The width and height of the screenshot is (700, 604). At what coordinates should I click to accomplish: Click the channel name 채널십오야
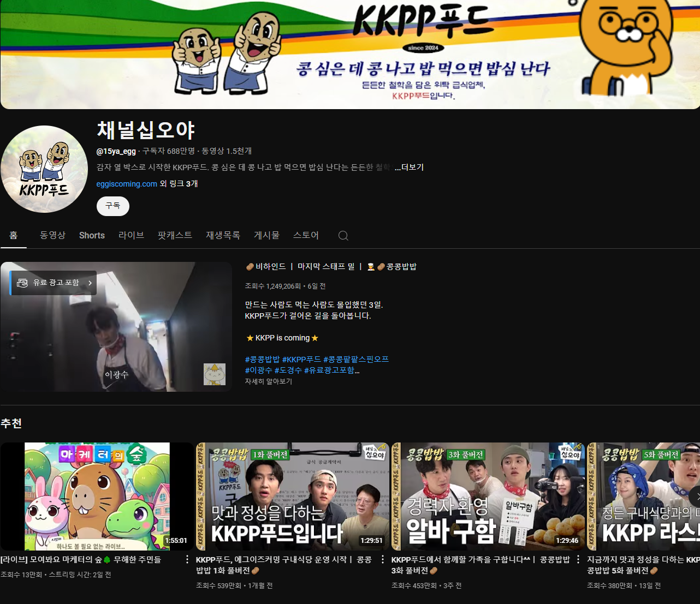pyautogui.click(x=146, y=130)
